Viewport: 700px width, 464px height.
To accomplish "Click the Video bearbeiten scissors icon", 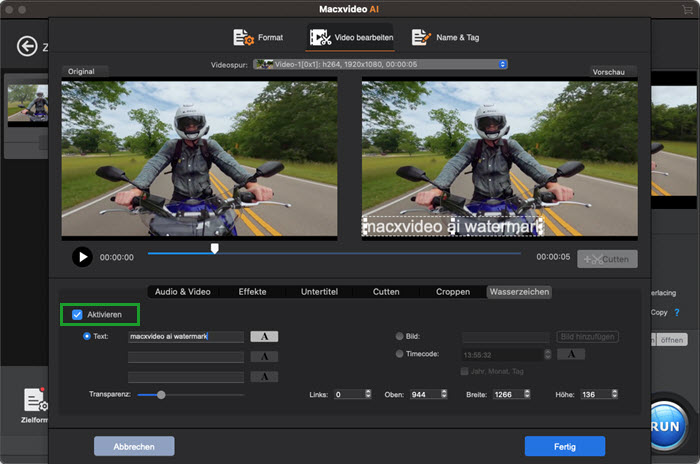I will (321, 38).
